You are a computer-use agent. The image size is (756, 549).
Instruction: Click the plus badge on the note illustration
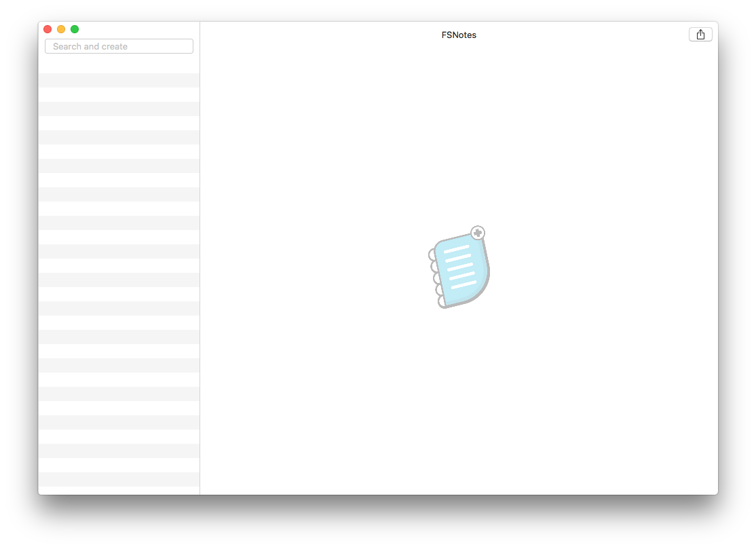[477, 233]
